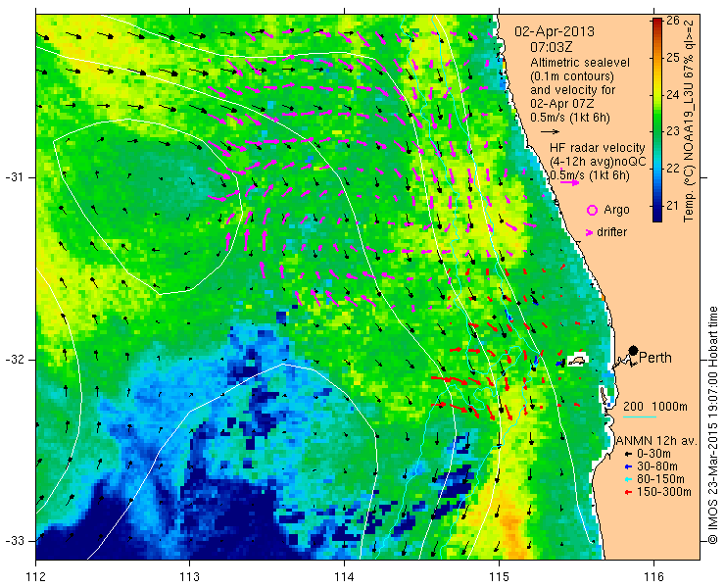Click the vertical 'Temp. (°C) NOAA19_L3U' colorbar title

tap(689, 122)
